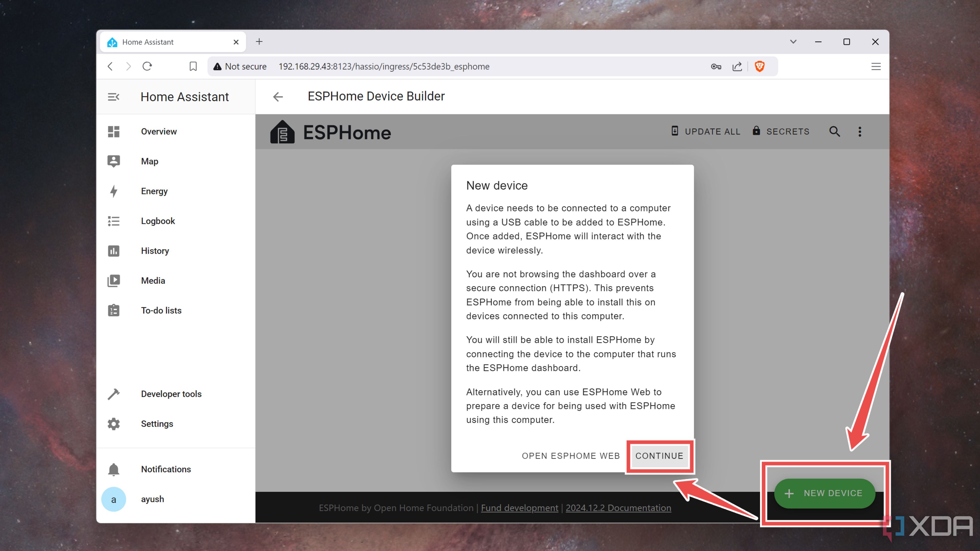Screen dimensions: 980x551
Task: Click the Not secure warning indicator
Action: [x=240, y=67]
